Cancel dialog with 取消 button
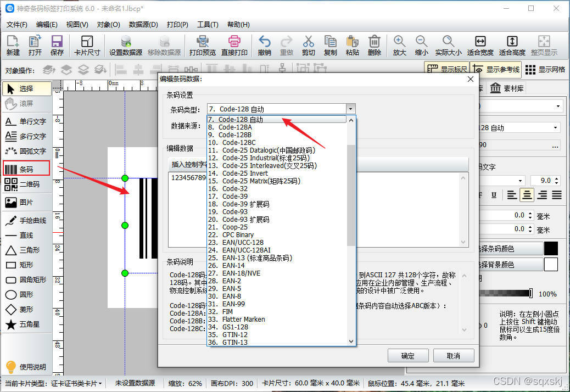Viewport: 570px width, 392px height. click(x=454, y=356)
